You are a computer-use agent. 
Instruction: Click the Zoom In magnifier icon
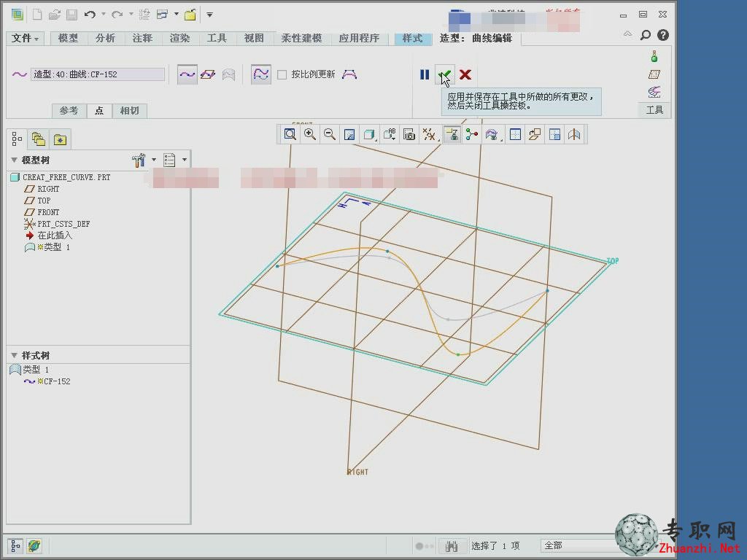(309, 135)
